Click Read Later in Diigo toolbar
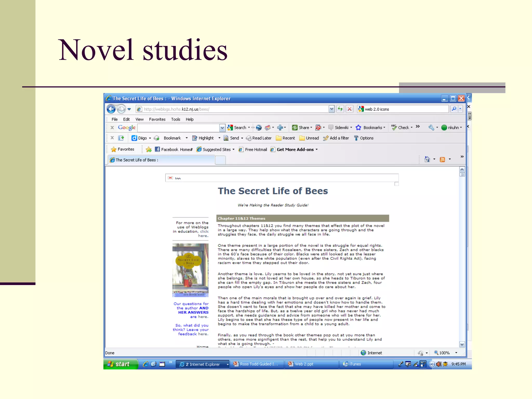The height and width of the screenshot is (399, 532). [259, 138]
